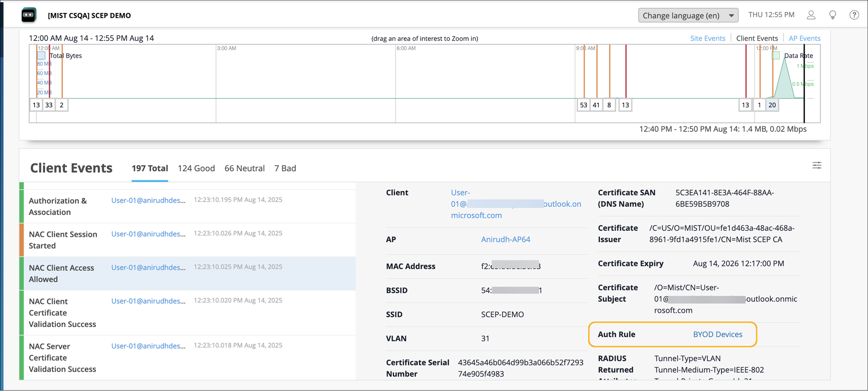This screenshot has width=868, height=391.
Task: Filter by 66 Neutral events
Action: pyautogui.click(x=244, y=168)
